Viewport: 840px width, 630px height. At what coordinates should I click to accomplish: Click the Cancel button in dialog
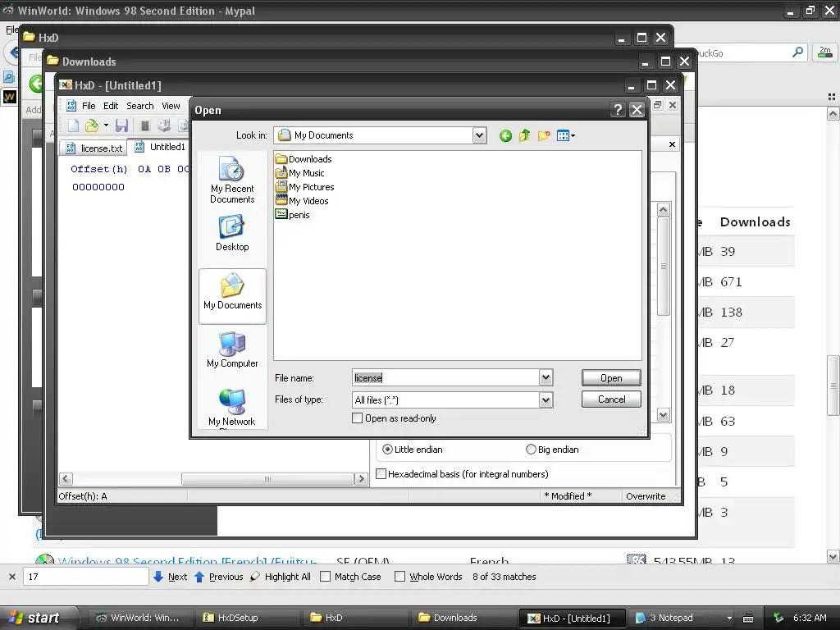(611, 399)
